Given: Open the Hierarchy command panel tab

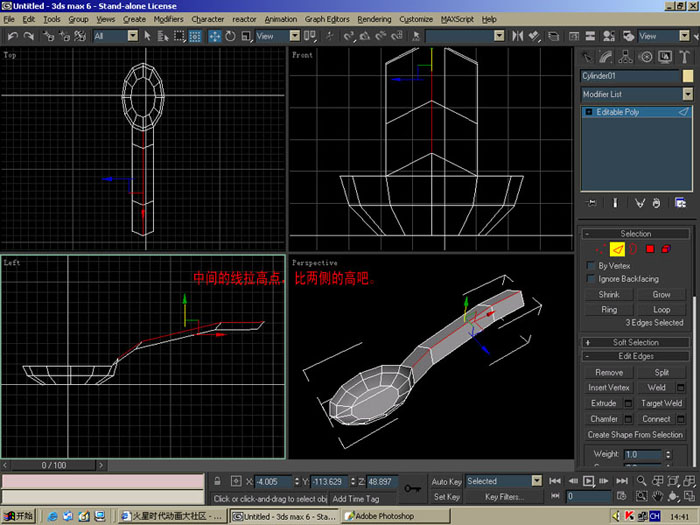Looking at the screenshot, I should coord(625,57).
